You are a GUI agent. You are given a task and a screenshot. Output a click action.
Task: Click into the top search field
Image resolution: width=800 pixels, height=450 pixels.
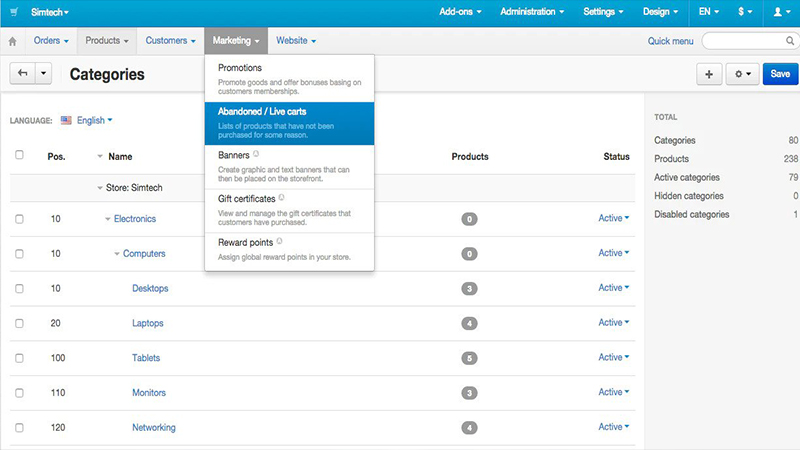[743, 41]
